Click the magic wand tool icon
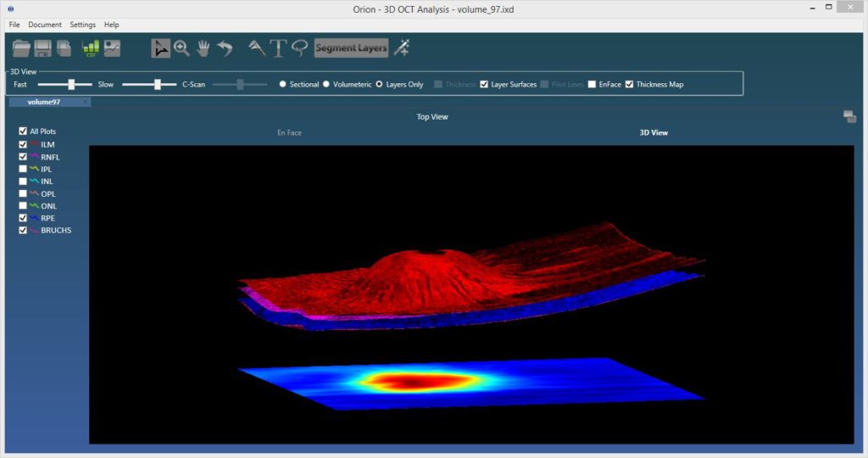Image resolution: width=868 pixels, height=458 pixels. 402,47
